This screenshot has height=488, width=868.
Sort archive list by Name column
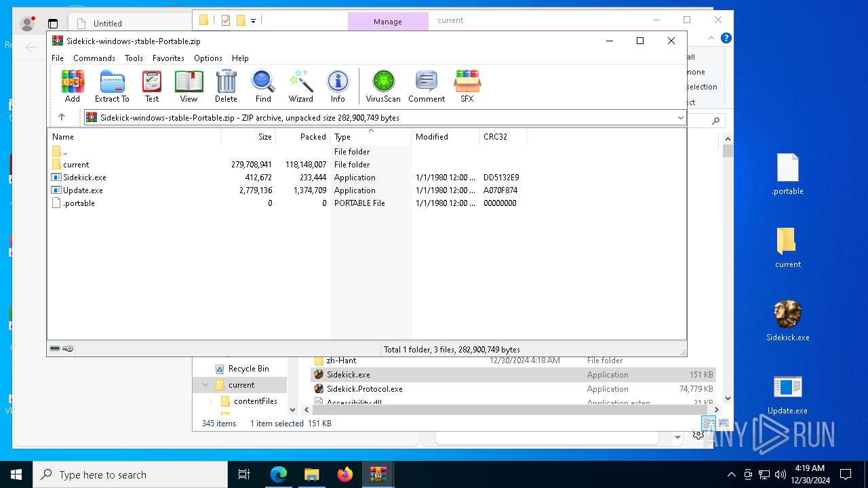tap(134, 136)
